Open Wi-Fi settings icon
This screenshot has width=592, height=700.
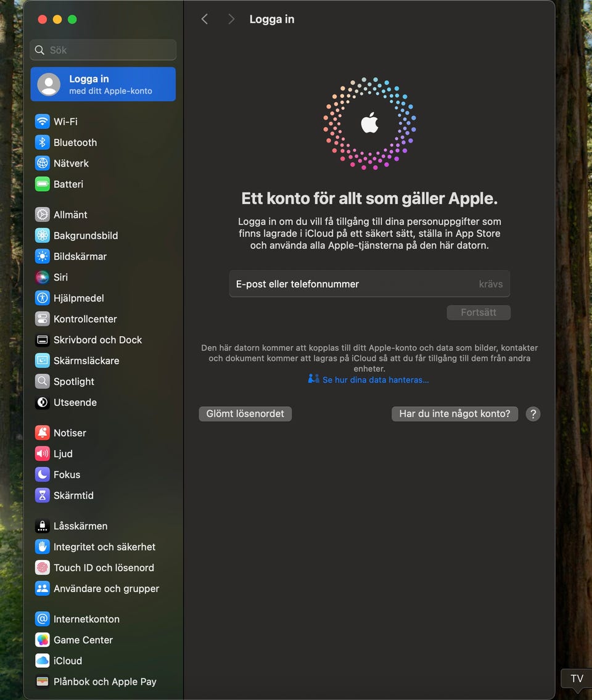pyautogui.click(x=43, y=121)
